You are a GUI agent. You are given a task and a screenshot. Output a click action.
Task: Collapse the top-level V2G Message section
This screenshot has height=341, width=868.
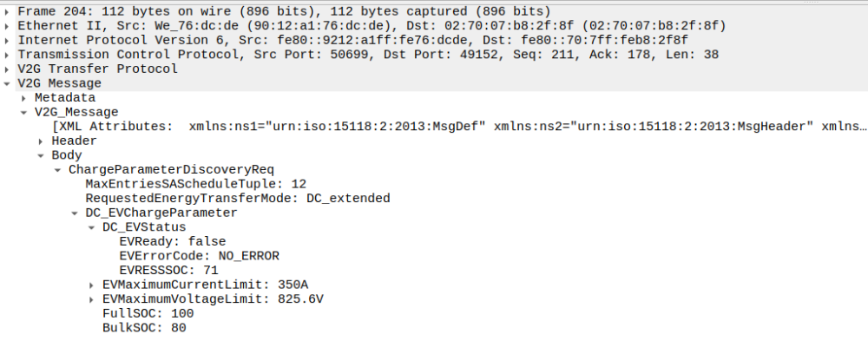pyautogui.click(x=6, y=83)
